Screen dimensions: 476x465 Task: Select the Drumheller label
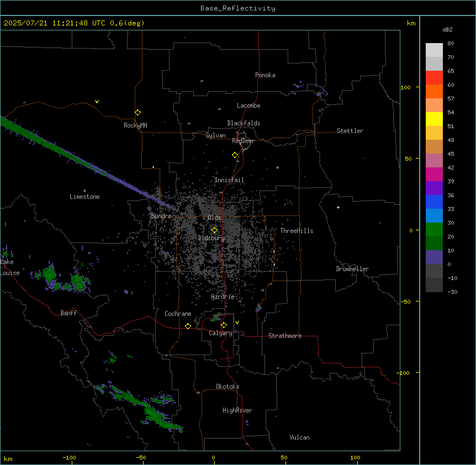coord(352,269)
